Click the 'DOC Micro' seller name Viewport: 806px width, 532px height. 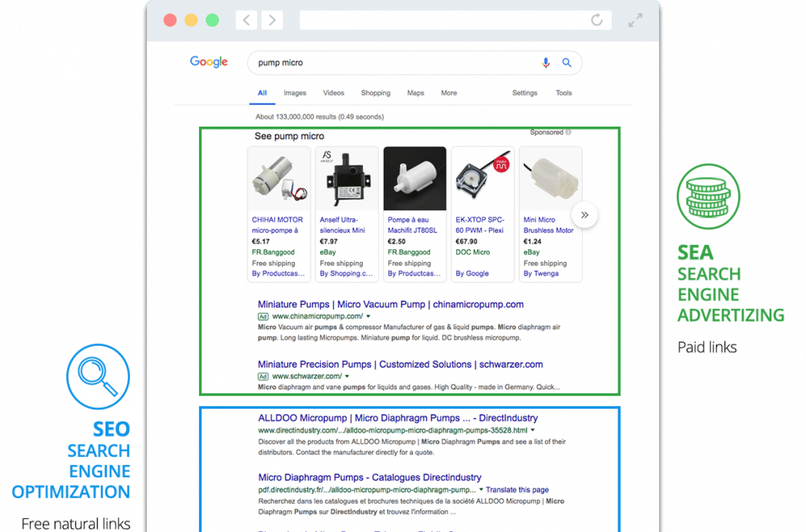coord(473,252)
